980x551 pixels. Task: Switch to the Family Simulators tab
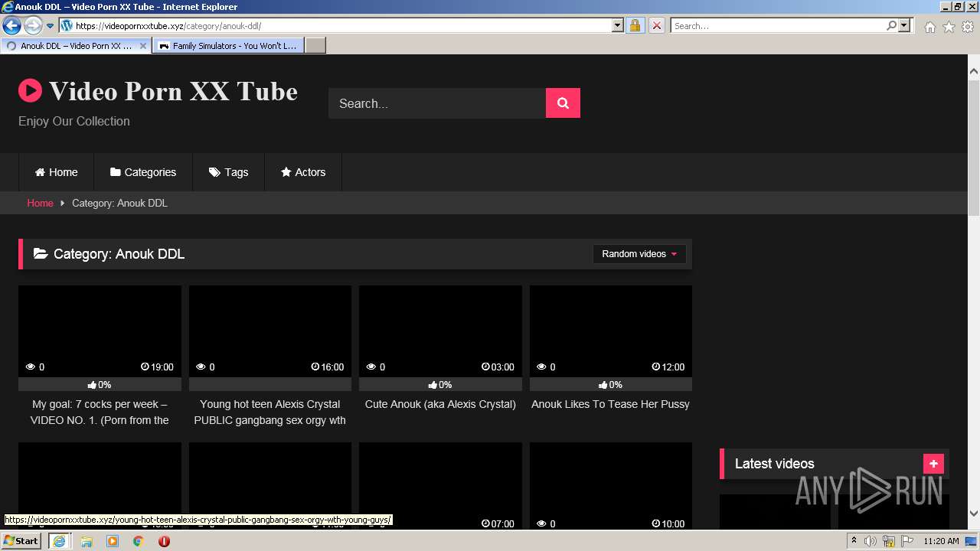pos(228,46)
